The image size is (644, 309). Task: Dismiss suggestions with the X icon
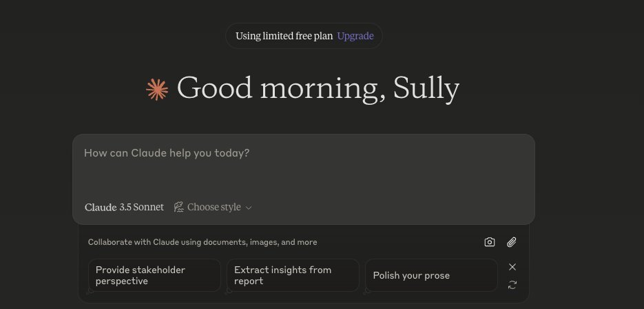pos(512,267)
